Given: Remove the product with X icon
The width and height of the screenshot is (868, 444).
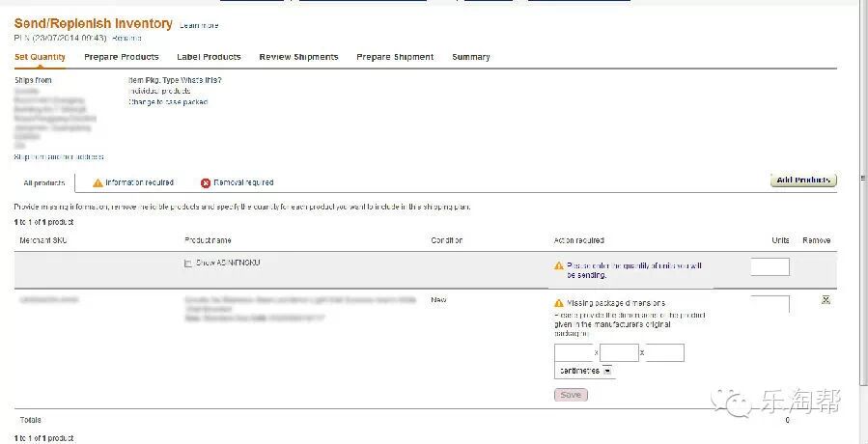Looking at the screenshot, I should coord(826,299).
